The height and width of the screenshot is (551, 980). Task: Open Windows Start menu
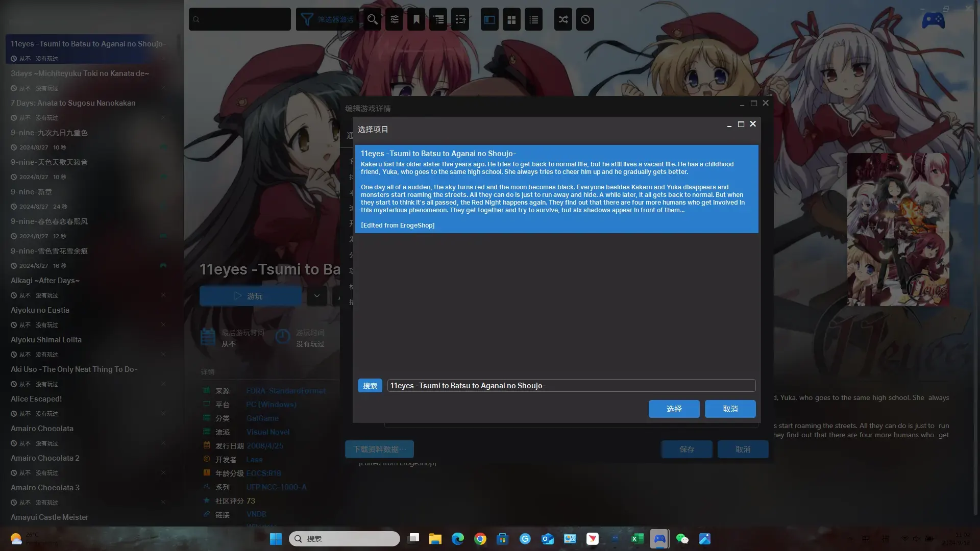(276, 539)
